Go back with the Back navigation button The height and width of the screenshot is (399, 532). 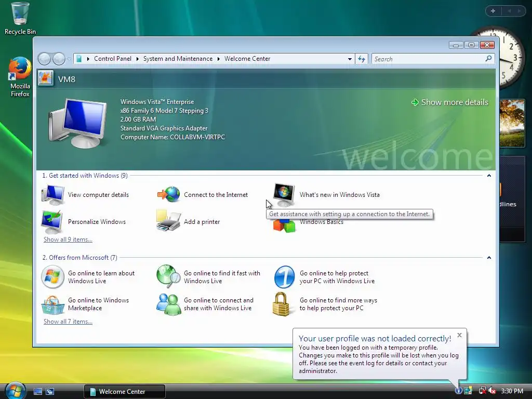click(x=44, y=59)
